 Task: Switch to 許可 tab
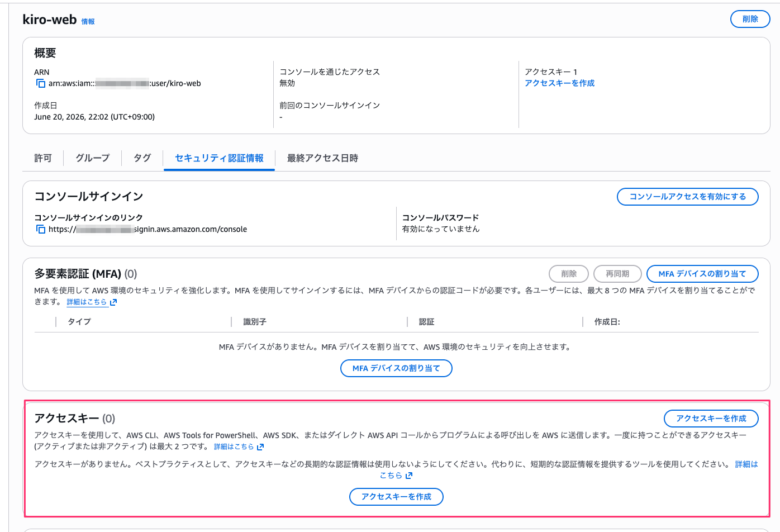[43, 158]
